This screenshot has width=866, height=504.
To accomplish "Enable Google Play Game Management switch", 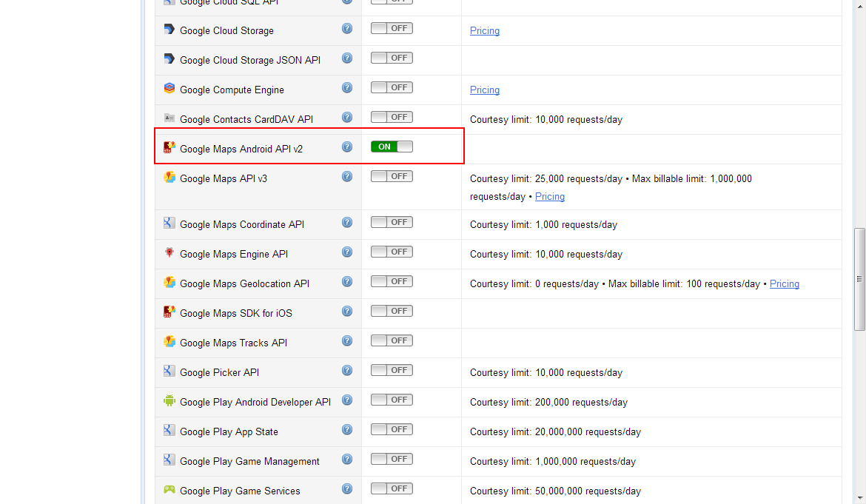I will (392, 459).
